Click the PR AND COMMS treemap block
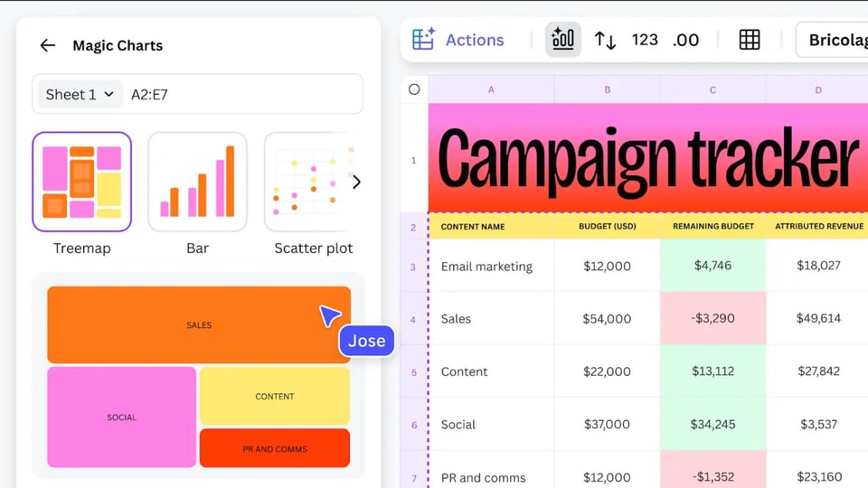Viewport: 868px width, 488px height. tap(275, 448)
